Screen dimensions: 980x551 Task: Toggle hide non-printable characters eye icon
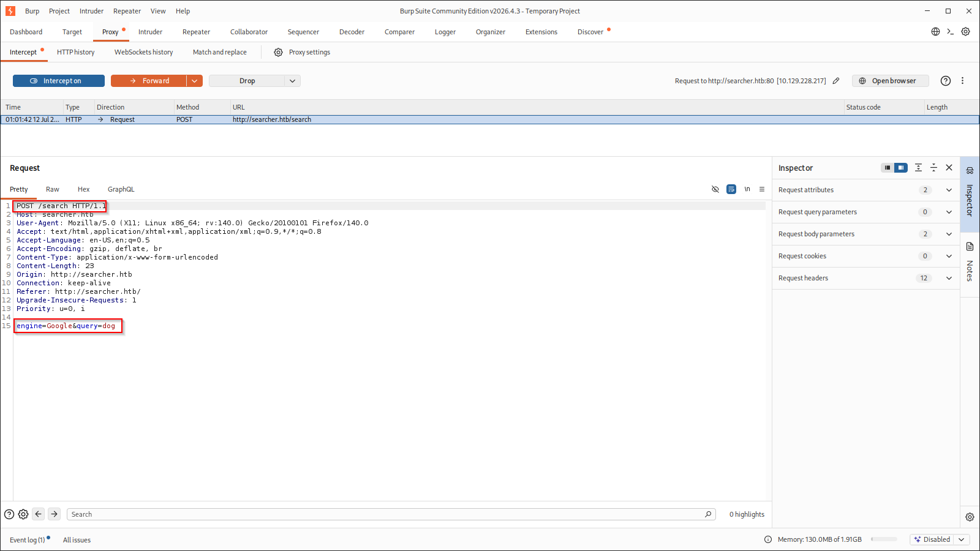click(715, 189)
